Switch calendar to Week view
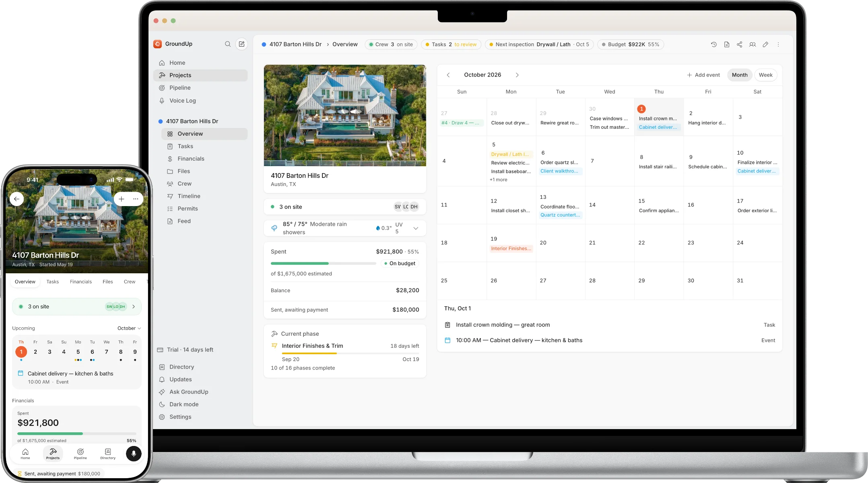The width and height of the screenshot is (868, 483). click(765, 75)
